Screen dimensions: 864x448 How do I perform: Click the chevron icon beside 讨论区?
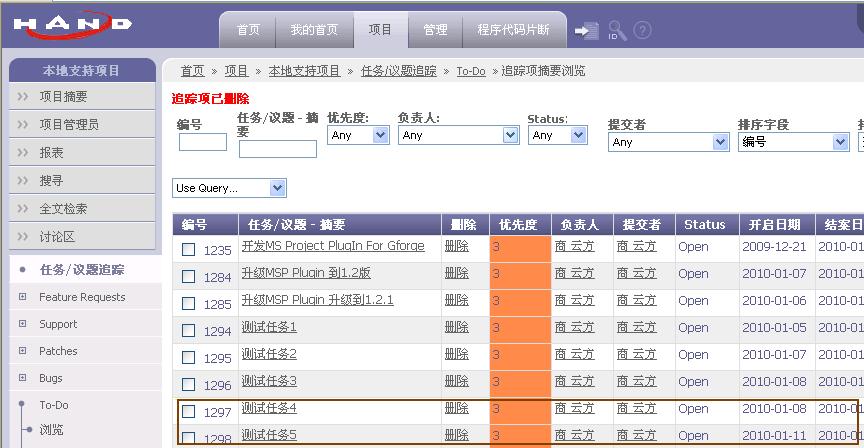coord(23,237)
